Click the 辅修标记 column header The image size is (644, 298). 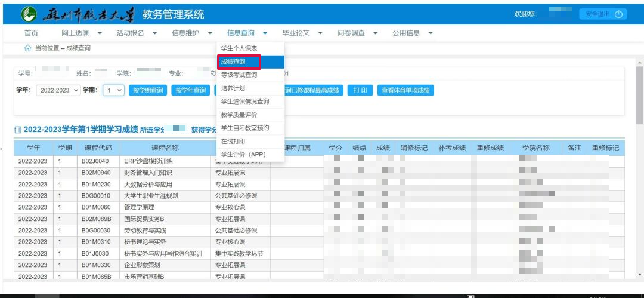[x=414, y=148]
